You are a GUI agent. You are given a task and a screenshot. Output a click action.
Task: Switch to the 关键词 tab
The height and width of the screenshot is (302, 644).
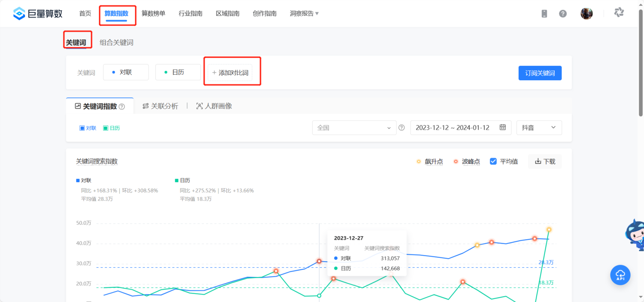76,43
